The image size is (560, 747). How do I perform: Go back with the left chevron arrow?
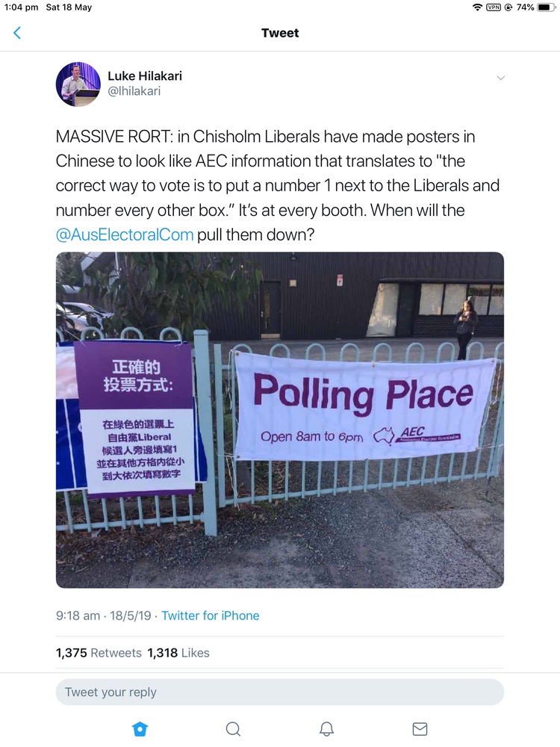17,33
